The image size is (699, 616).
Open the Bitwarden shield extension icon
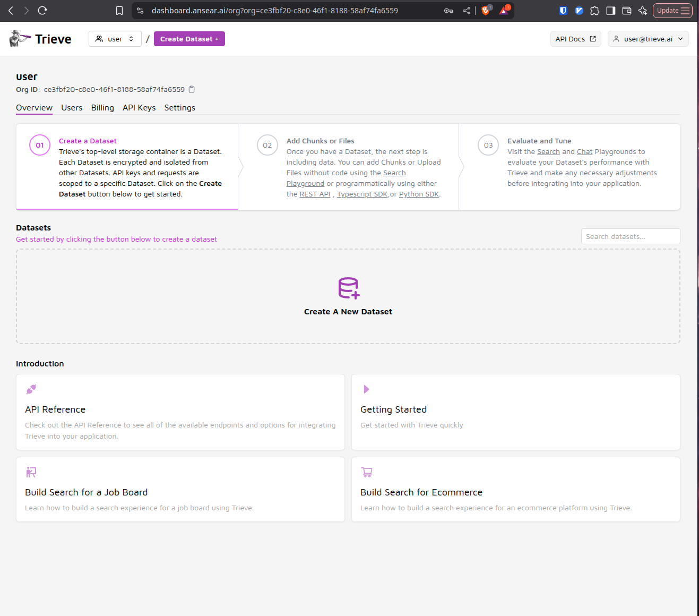tap(564, 11)
